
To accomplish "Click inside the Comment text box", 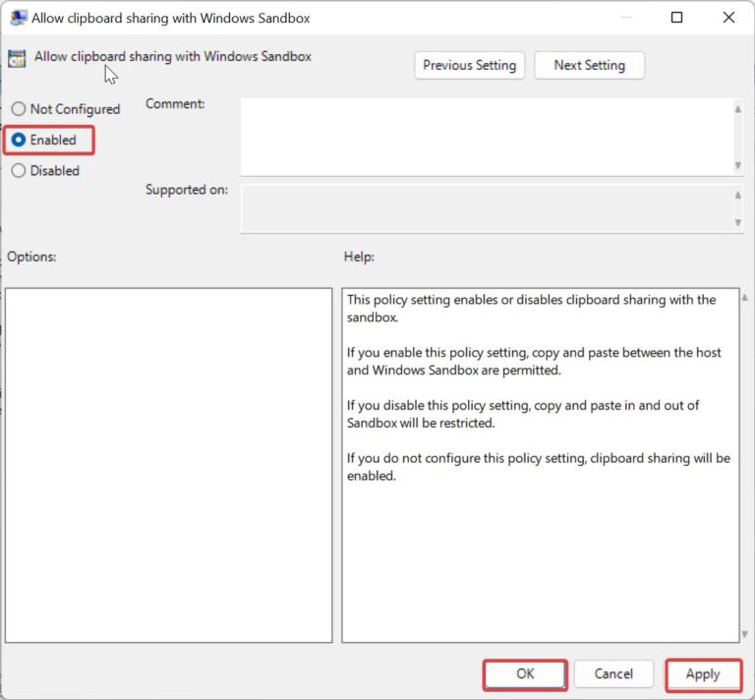I will (x=487, y=137).
